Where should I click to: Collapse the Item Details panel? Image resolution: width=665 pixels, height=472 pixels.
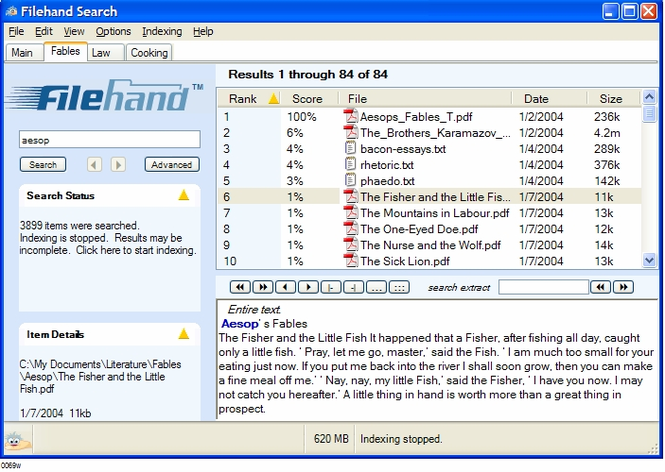pyautogui.click(x=183, y=334)
